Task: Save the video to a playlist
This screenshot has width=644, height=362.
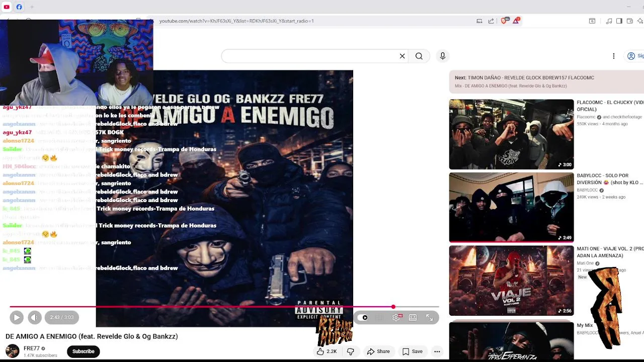Action: (x=412, y=351)
